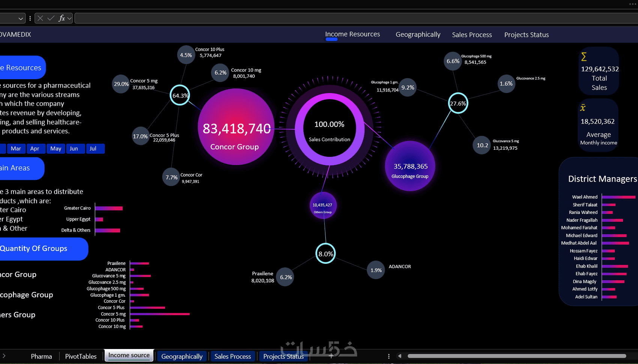This screenshot has height=364, width=638.
Task: Click the Medhat Abdel Aal manager label
Action: pos(579,243)
